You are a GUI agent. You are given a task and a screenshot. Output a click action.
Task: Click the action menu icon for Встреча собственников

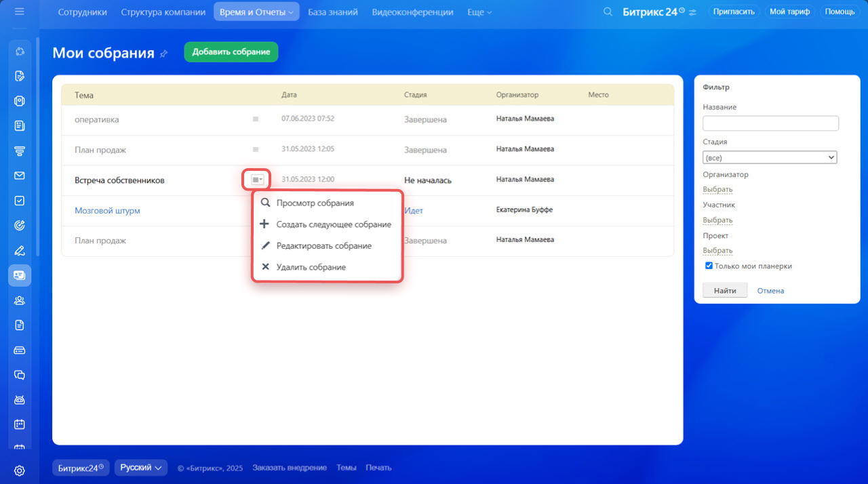pyautogui.click(x=257, y=180)
